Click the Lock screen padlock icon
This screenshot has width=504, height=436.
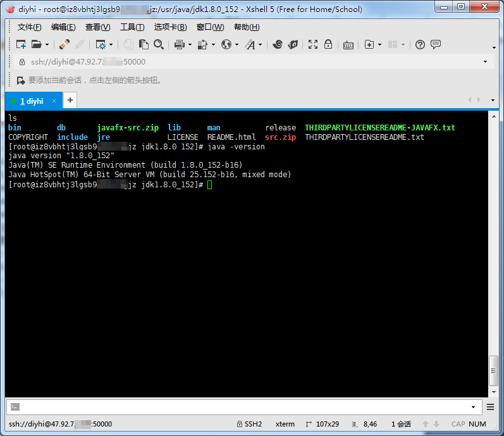(x=328, y=44)
